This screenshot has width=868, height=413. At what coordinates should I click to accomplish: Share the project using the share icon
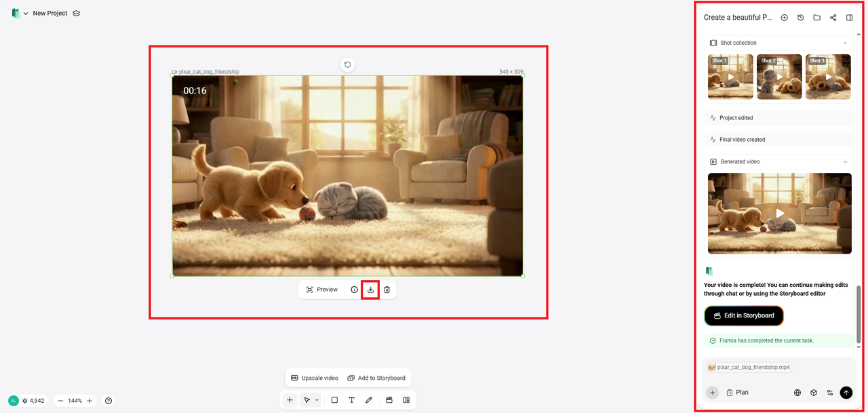pyautogui.click(x=833, y=18)
